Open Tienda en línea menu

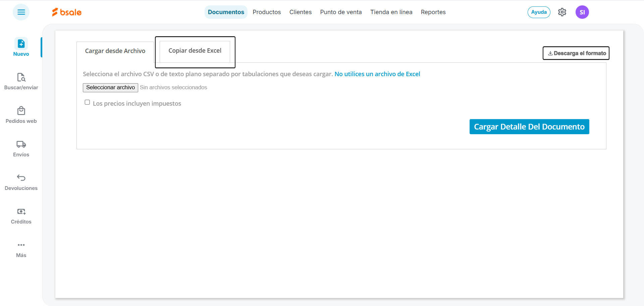[x=391, y=12]
